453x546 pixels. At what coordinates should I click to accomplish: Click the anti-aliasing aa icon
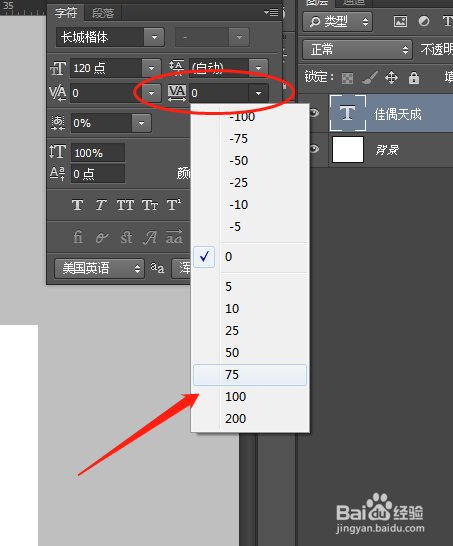[157, 268]
